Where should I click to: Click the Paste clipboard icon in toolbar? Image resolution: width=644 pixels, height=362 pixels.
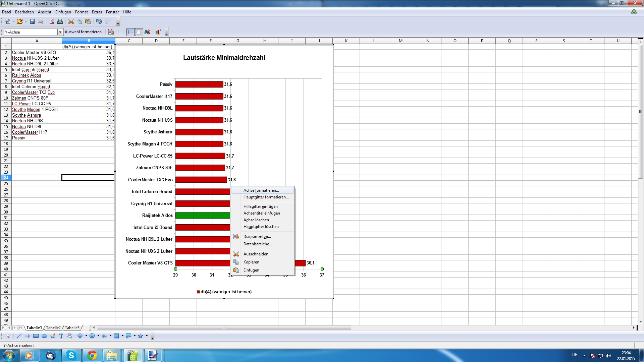(88, 21)
